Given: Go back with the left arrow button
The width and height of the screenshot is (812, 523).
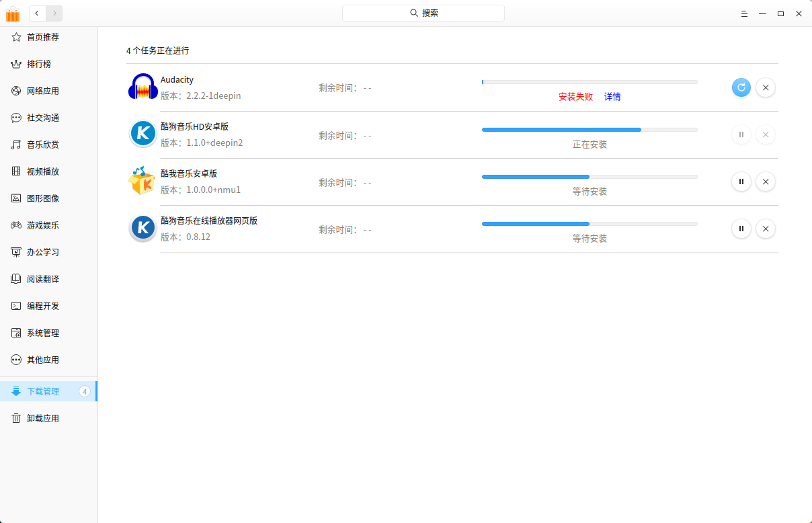Looking at the screenshot, I should 37,13.
